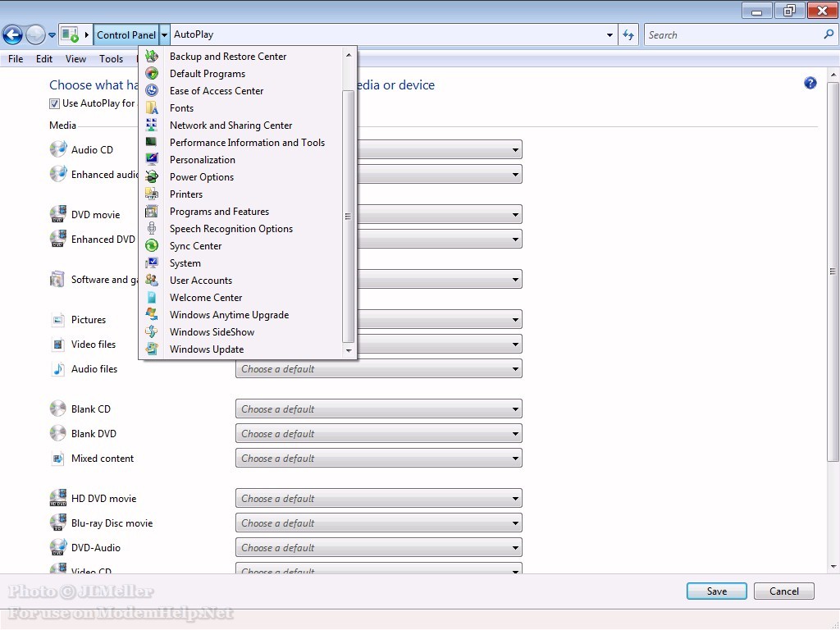Click the Speech Recognition microphone icon
Screen dimensions: 840x630
point(152,228)
